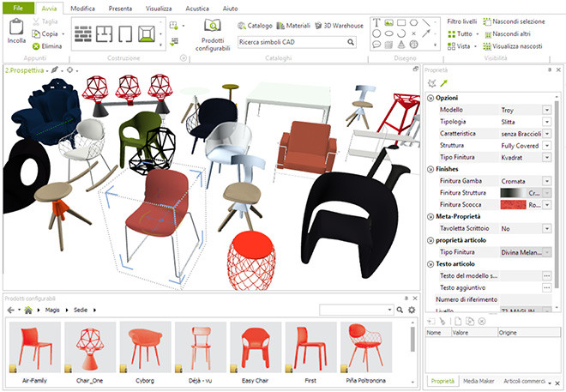Collapse the Testo articolo section
The image size is (566, 392).
(431, 264)
